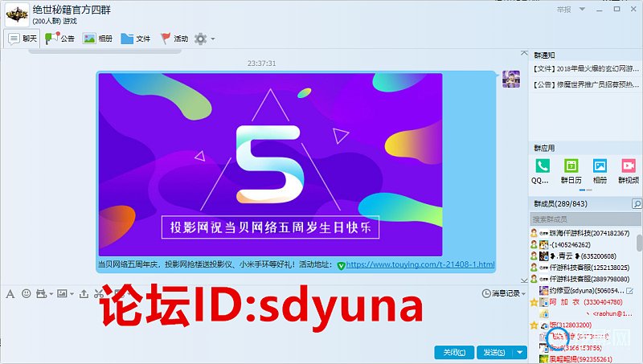
Task: Open the touying.com activity link in message
Action: pos(420,264)
